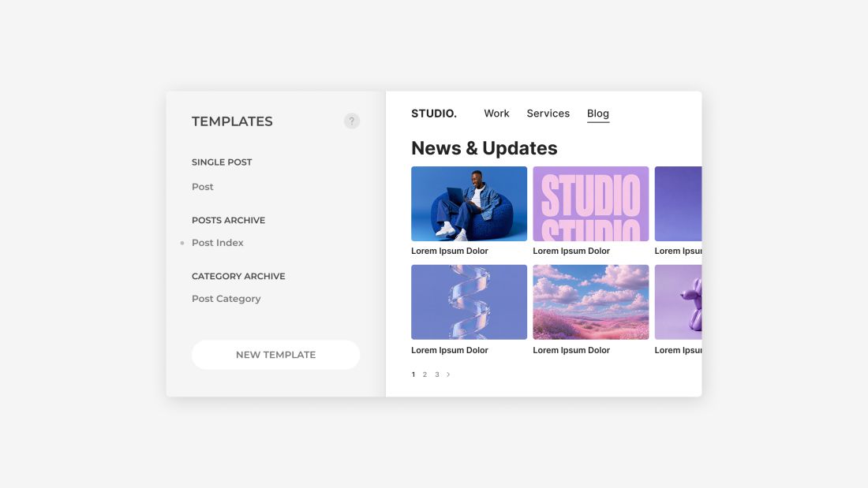Open the Blog nav item
Image resolution: width=868 pixels, height=488 pixels.
pos(598,114)
